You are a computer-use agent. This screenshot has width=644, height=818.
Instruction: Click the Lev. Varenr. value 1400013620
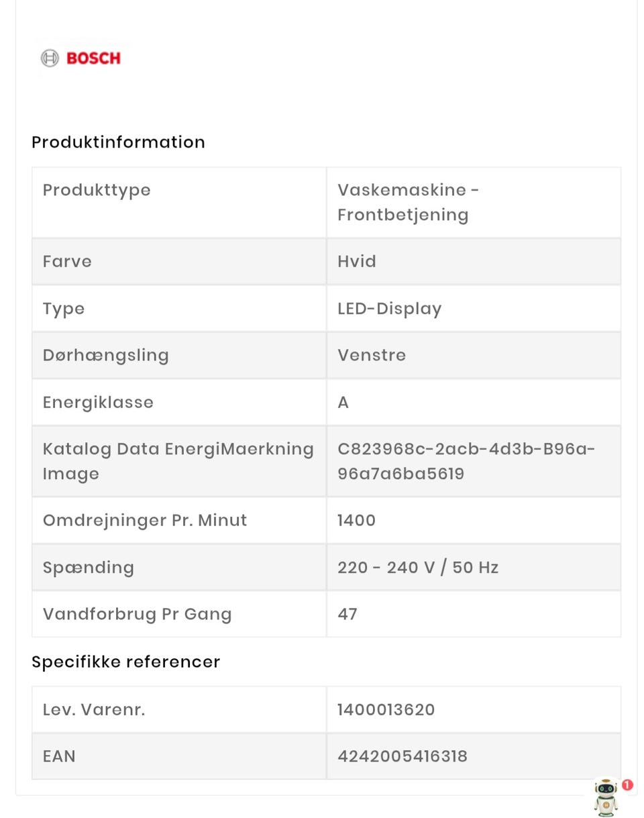(386, 709)
